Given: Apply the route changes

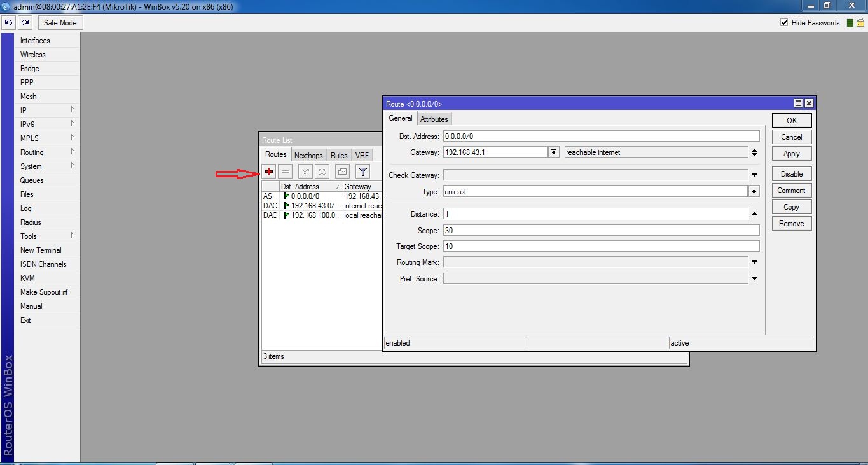Looking at the screenshot, I should (790, 153).
